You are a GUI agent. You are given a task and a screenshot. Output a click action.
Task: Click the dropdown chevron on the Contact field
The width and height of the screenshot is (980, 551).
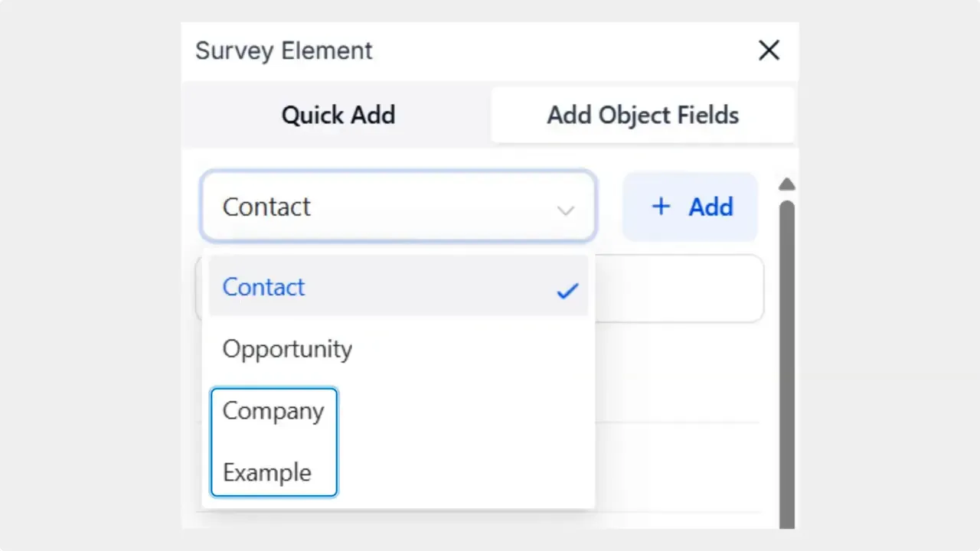coord(566,210)
